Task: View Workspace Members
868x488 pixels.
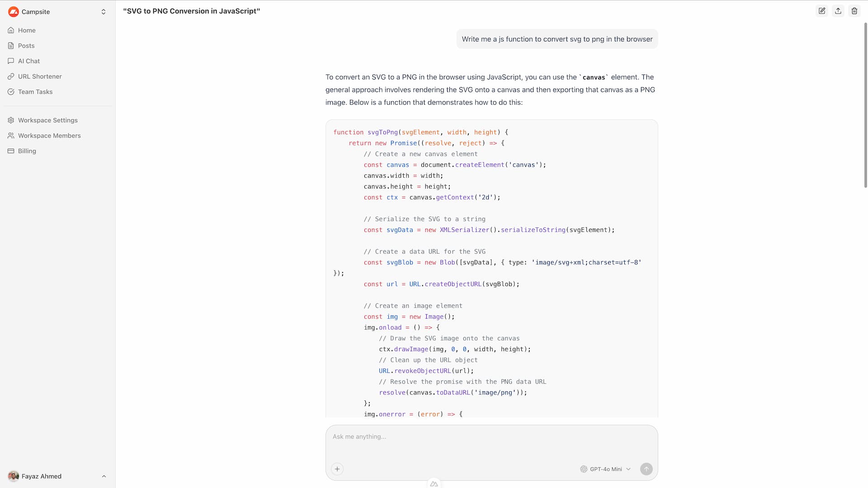Action: [x=49, y=136]
